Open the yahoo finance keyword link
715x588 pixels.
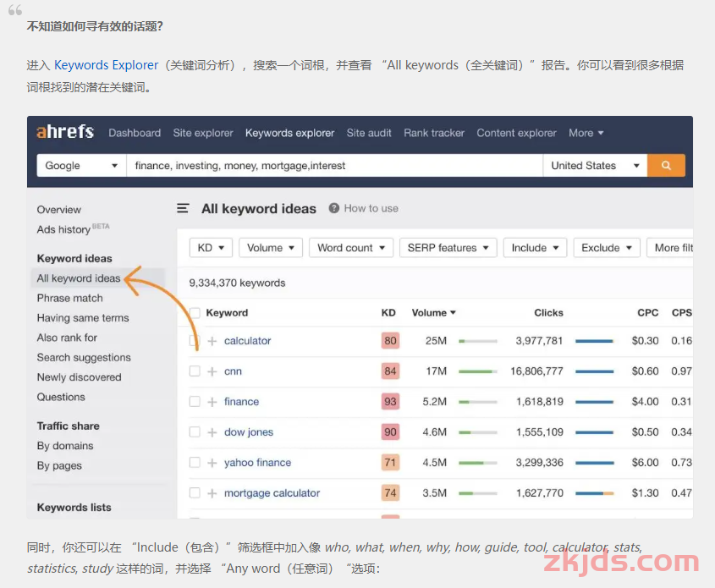coord(257,463)
